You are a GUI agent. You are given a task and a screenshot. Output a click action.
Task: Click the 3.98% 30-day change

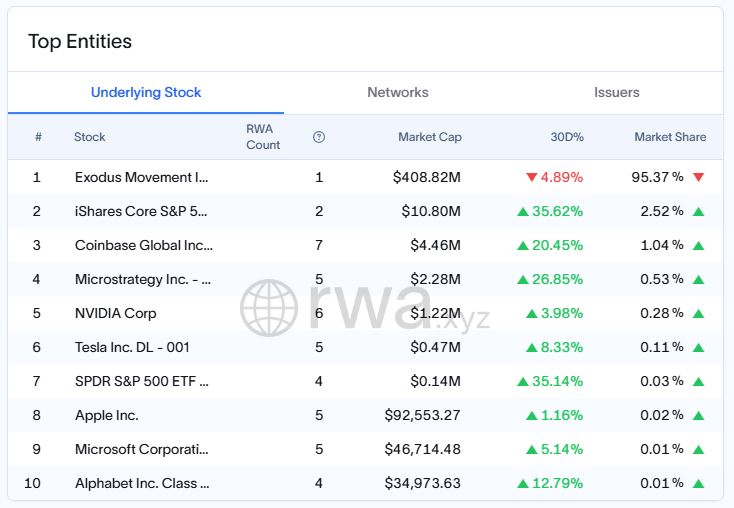click(555, 313)
